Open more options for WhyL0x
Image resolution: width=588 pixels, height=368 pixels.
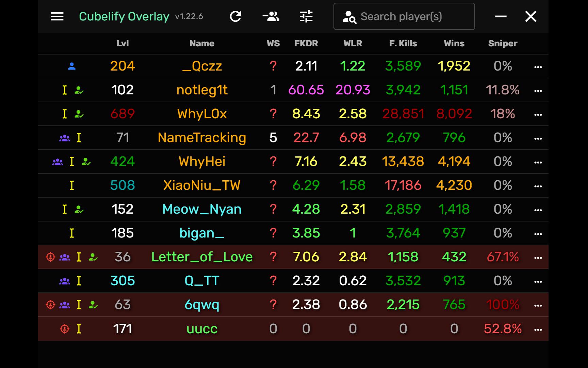coord(538,115)
